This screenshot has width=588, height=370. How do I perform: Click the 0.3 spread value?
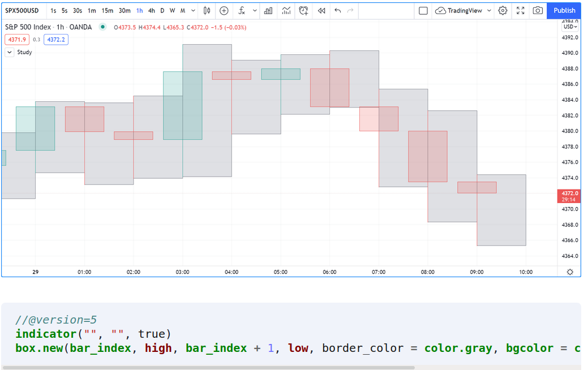(x=36, y=40)
